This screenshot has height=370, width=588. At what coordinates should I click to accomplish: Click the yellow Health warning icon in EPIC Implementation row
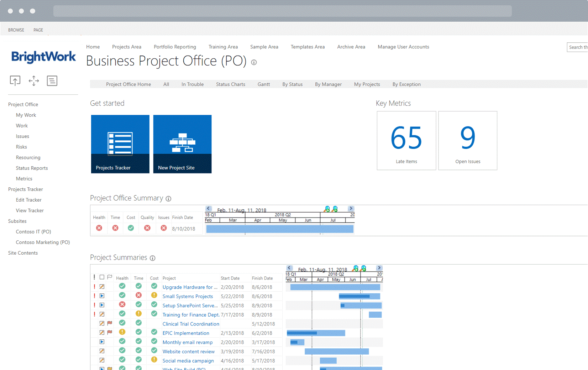(122, 332)
